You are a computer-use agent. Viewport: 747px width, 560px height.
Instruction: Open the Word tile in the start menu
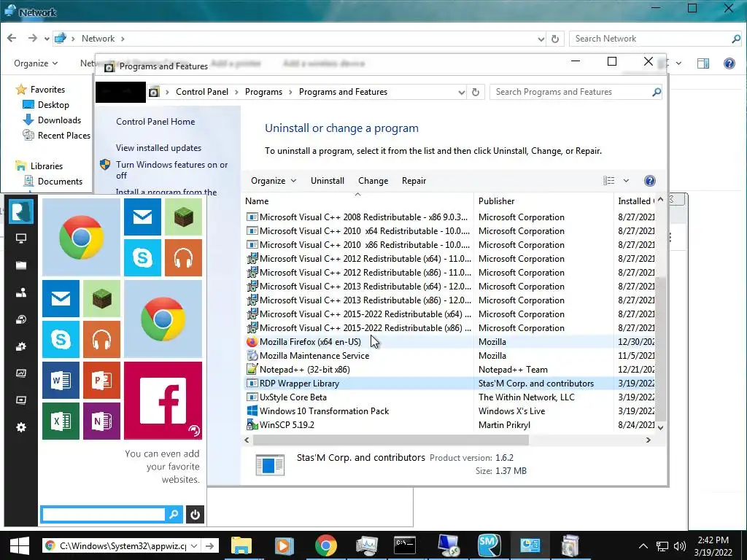(61, 380)
